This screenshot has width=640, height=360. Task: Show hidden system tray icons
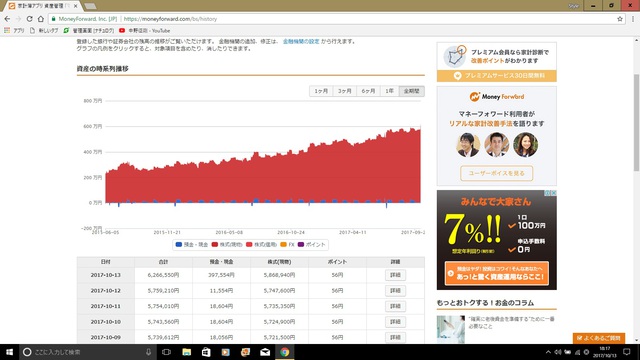548,352
